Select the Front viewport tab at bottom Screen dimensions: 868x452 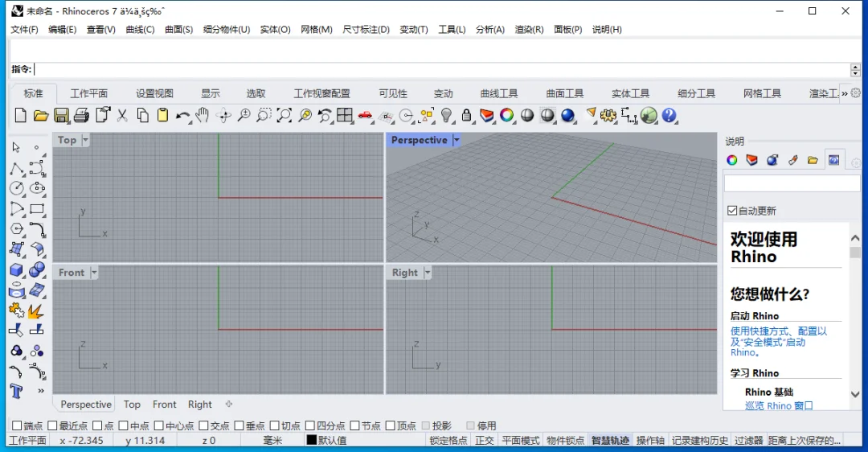[165, 405]
